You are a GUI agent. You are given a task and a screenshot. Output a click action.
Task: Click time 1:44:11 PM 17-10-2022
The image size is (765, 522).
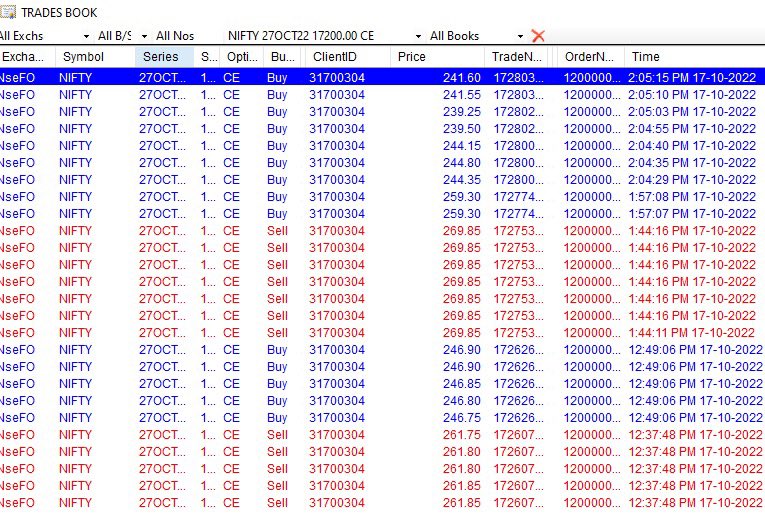pos(692,333)
